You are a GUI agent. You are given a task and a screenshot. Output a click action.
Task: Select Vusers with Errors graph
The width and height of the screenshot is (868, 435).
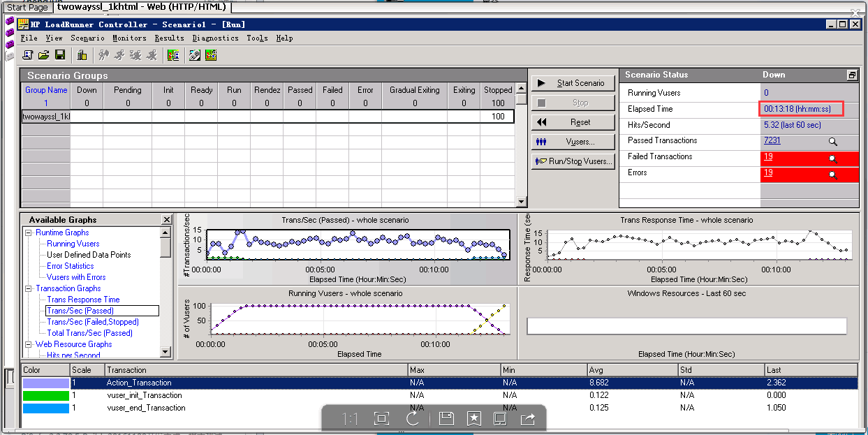(76, 277)
